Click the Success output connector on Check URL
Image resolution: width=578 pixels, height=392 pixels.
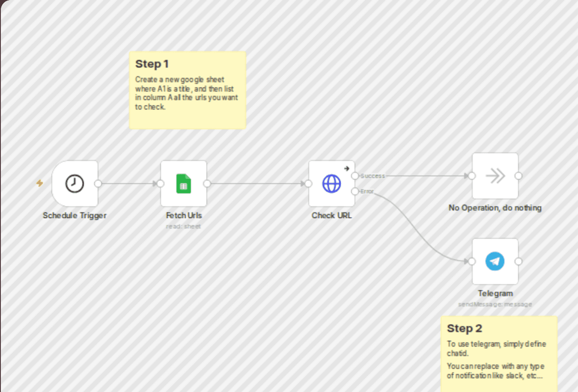pyautogui.click(x=355, y=176)
